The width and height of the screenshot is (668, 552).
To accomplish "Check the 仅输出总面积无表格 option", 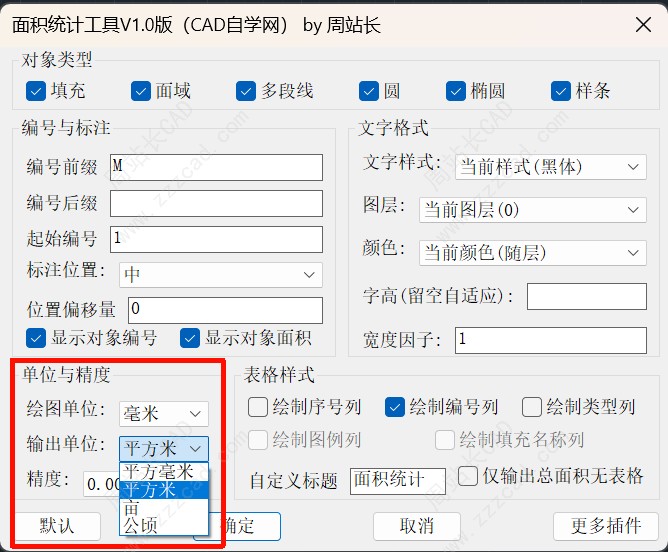I will pyautogui.click(x=468, y=476).
